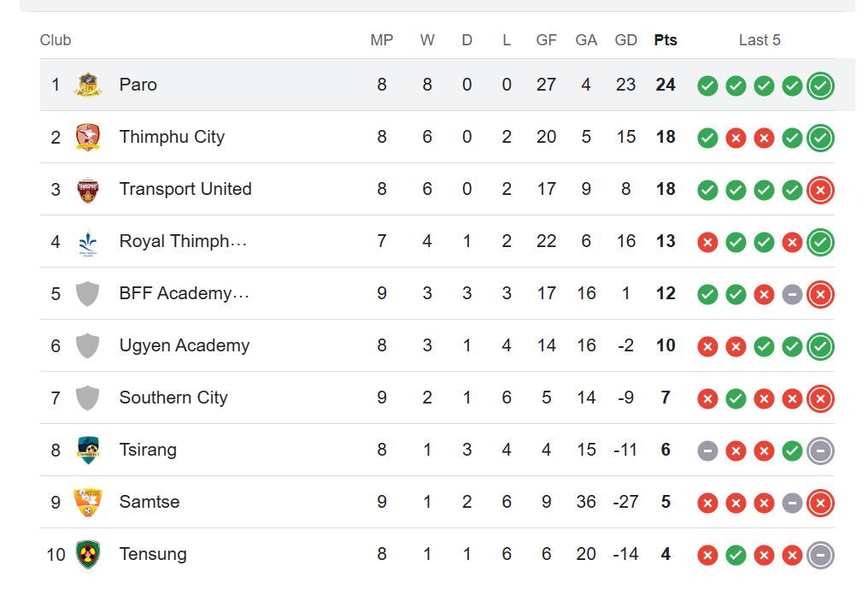The width and height of the screenshot is (868, 595).
Task: Click the Royal Thimphu club logo
Action: [x=87, y=242]
